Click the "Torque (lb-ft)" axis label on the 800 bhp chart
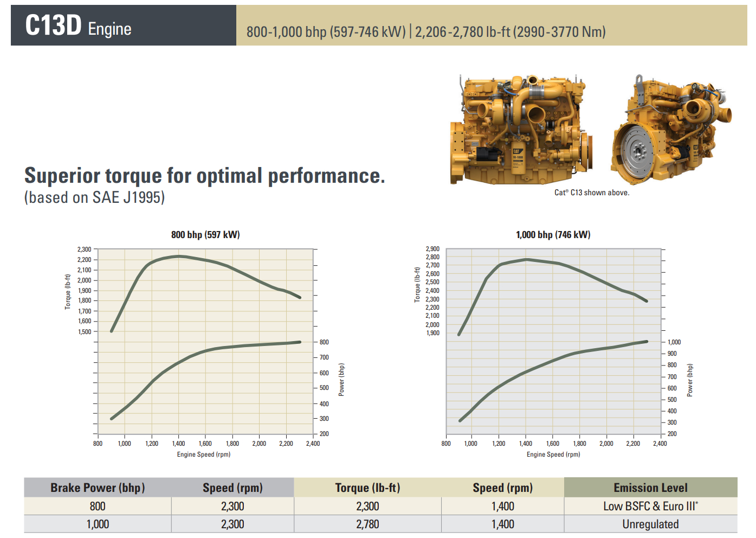 coord(68,292)
